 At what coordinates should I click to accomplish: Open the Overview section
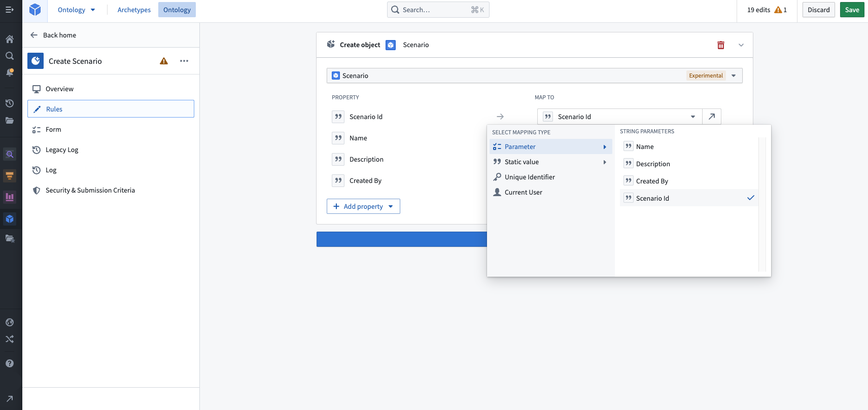tap(111, 89)
